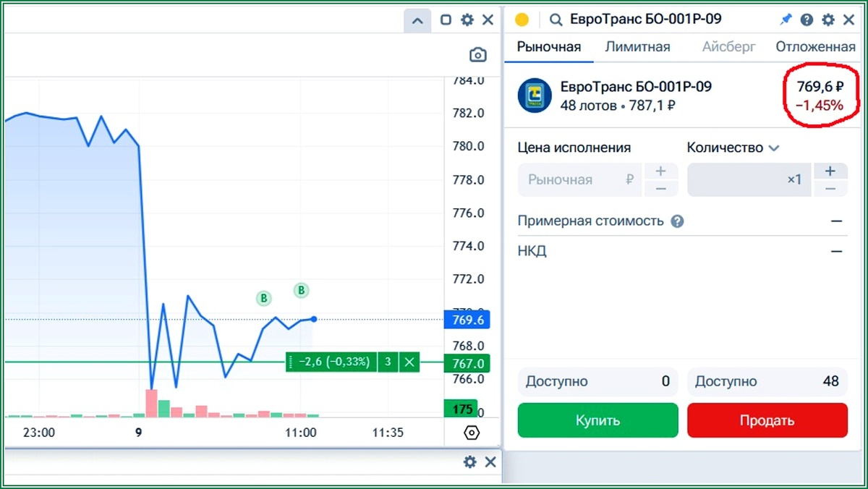The height and width of the screenshot is (489, 868).
Task: Open help via the question mark icon
Action: click(807, 19)
